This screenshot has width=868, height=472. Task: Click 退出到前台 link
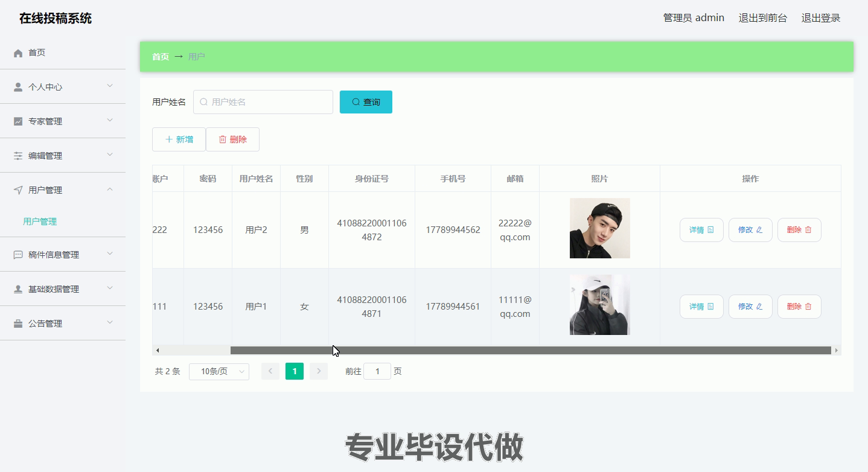pos(763,18)
